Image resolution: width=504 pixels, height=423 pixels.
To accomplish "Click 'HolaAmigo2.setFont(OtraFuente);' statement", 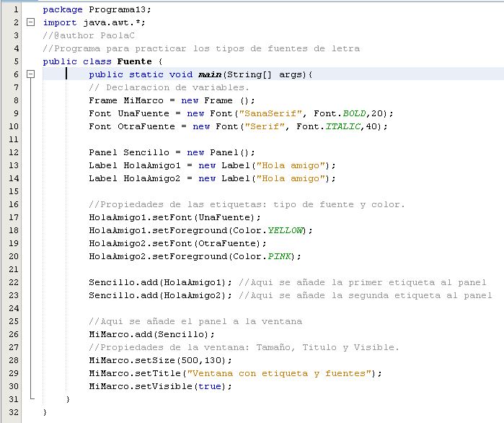I will click(x=177, y=243).
